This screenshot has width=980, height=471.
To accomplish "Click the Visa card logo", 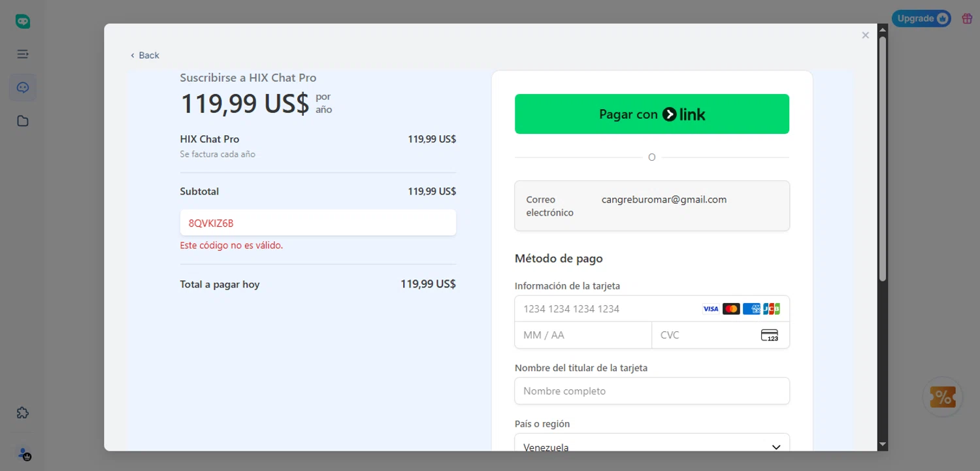I will [x=711, y=309].
